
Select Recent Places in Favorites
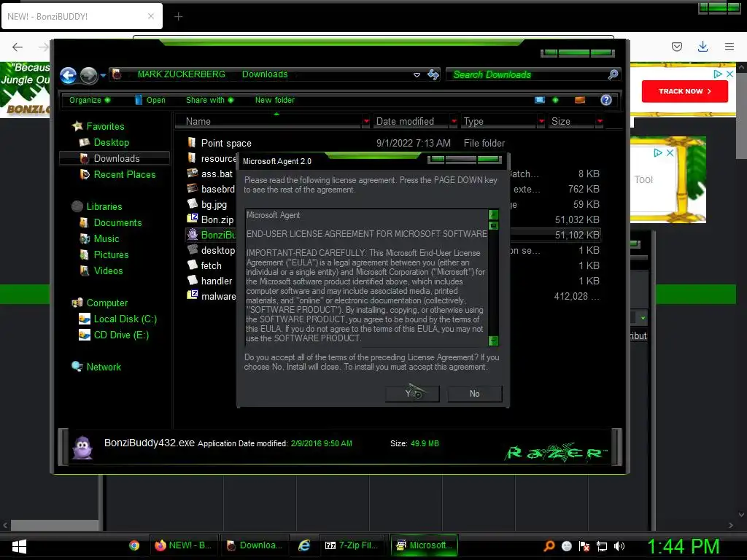click(x=124, y=175)
